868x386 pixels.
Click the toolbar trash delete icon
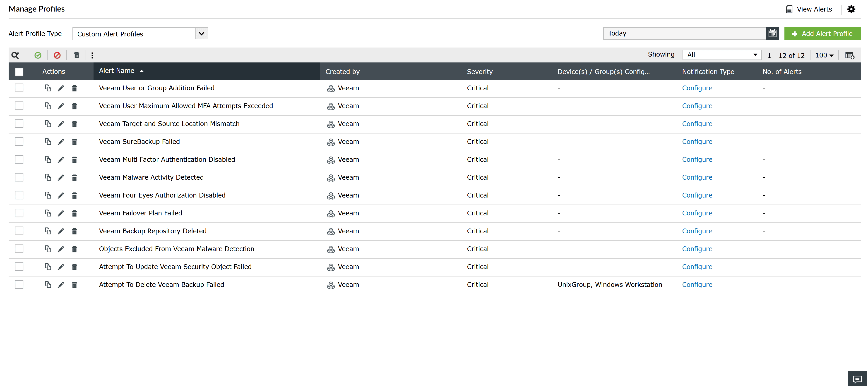(x=77, y=55)
